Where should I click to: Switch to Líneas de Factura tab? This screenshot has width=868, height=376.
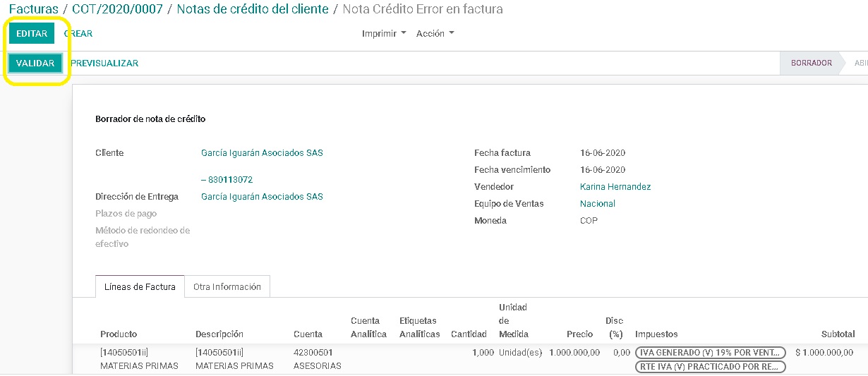tap(140, 286)
